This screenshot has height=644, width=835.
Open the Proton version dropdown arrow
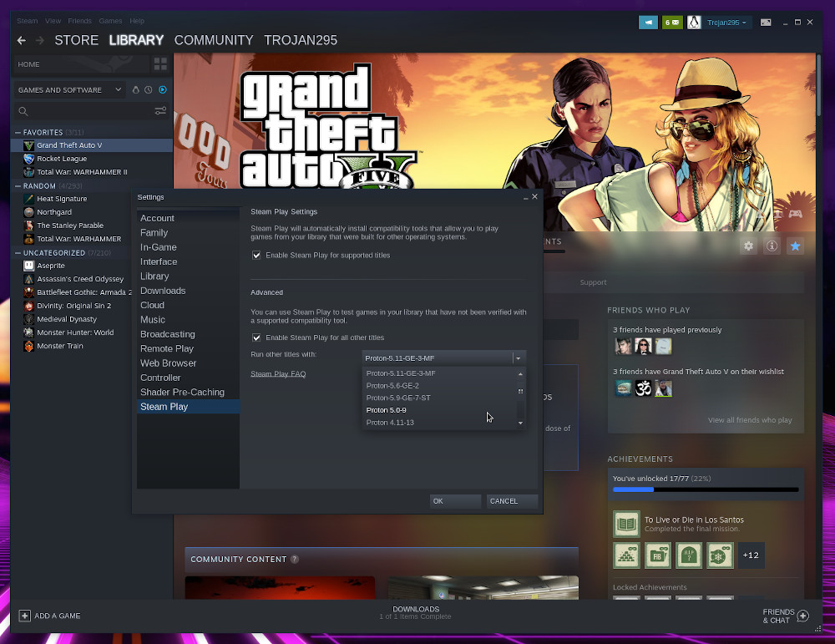[x=519, y=358]
